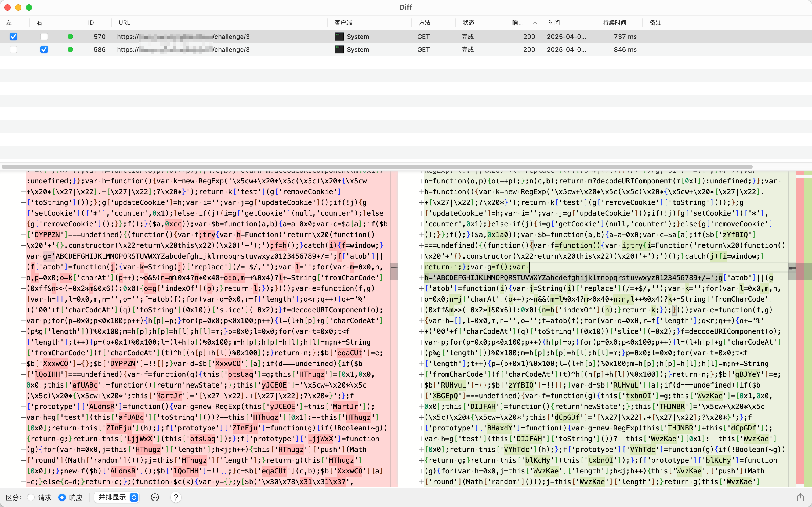Click the help question mark button
The image size is (812, 507).
(176, 497)
